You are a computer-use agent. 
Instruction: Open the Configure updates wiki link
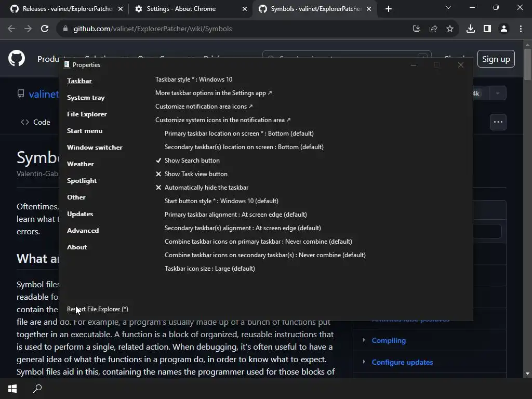[x=403, y=362]
